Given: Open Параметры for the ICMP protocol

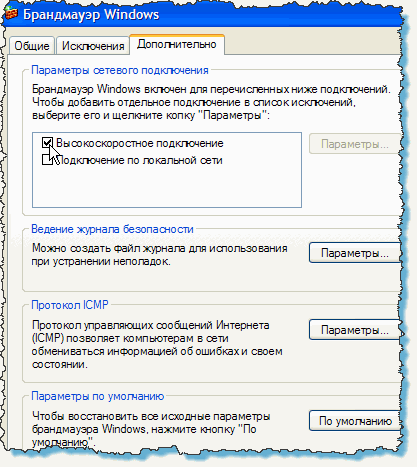Looking at the screenshot, I should 355,330.
